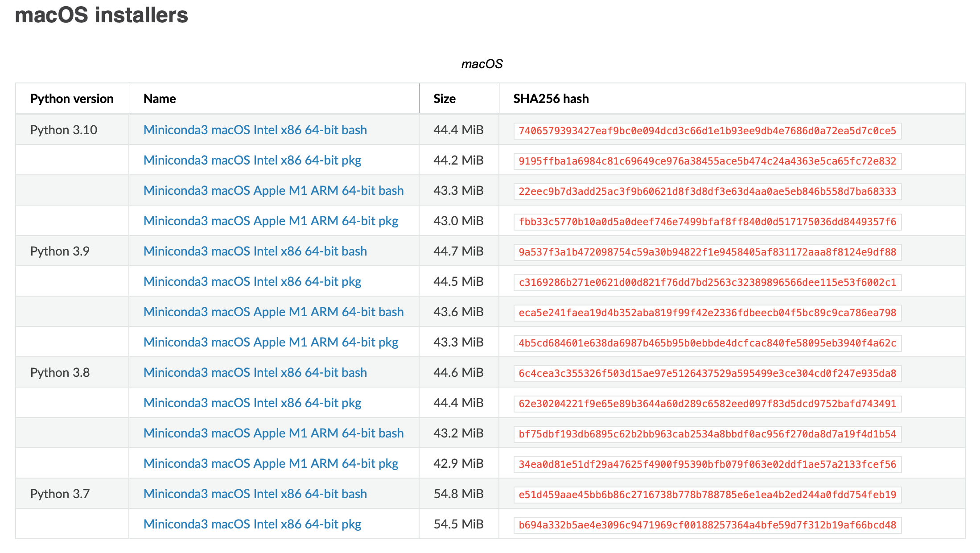
Task: Download Python 3.9 Apple M1 ARM pkg installer
Action: click(x=271, y=342)
